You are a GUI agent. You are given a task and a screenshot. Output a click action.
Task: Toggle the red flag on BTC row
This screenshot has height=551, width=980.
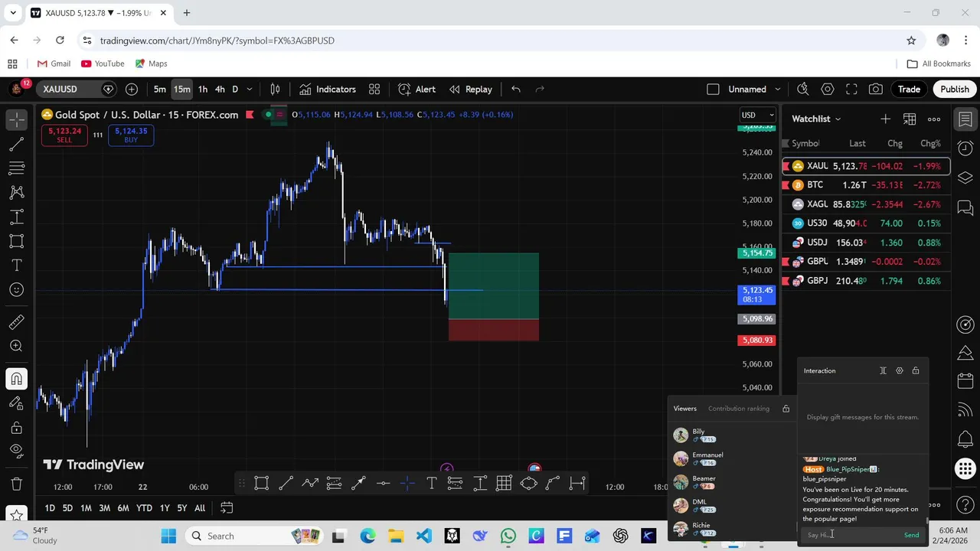786,185
